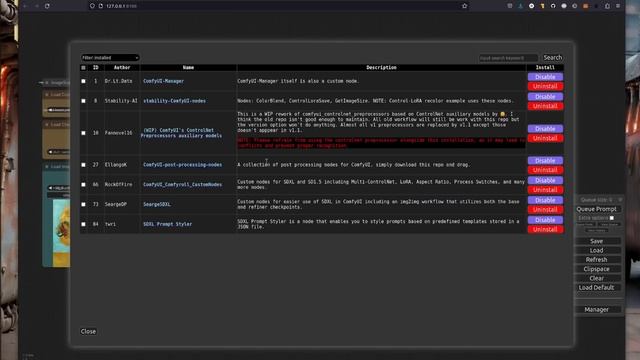The height and width of the screenshot is (360, 640).
Task: Uninstall ControlNet Preprocessors auxiliary models
Action: coord(545,138)
